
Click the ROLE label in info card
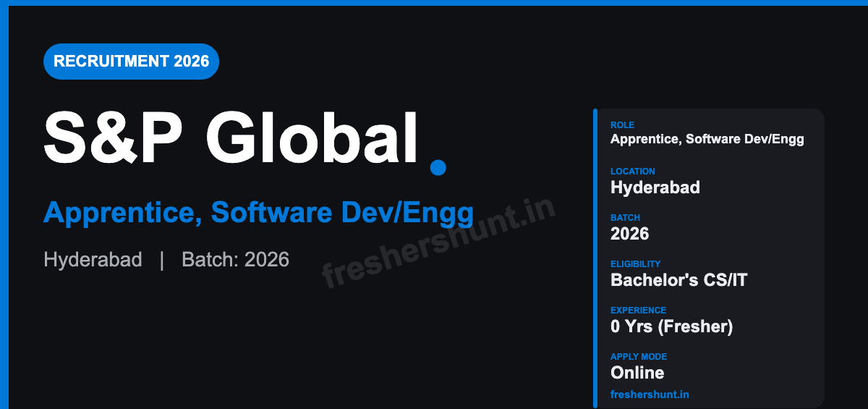622,125
